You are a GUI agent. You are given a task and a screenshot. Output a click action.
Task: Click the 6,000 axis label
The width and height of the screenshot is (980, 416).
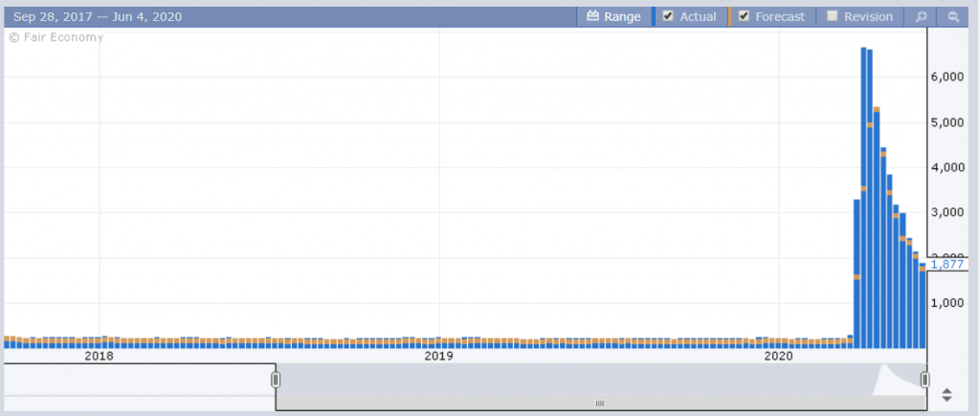[x=947, y=77]
